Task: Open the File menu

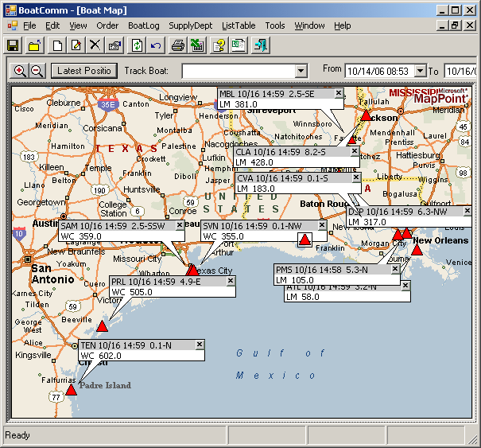Action: pyautogui.click(x=29, y=25)
